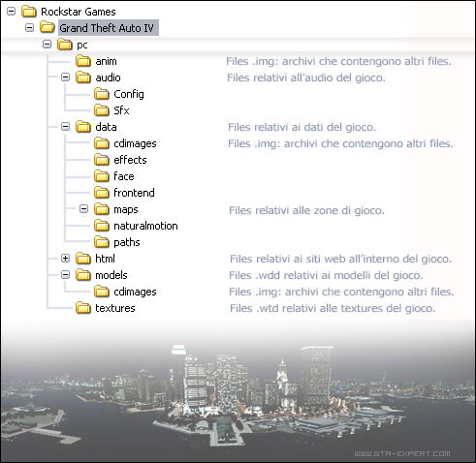Click 'Files .wdd relativi ai modelli del gioco.'
476x463 pixels.
point(326,275)
